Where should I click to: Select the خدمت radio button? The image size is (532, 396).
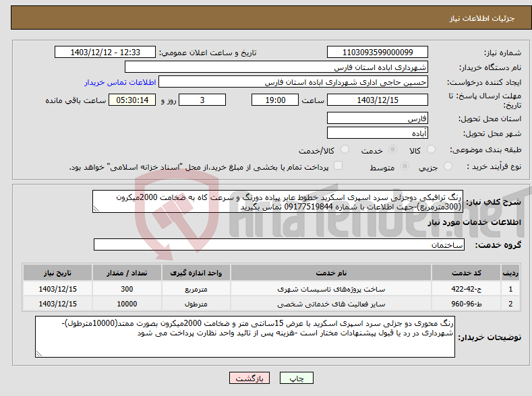(x=392, y=150)
